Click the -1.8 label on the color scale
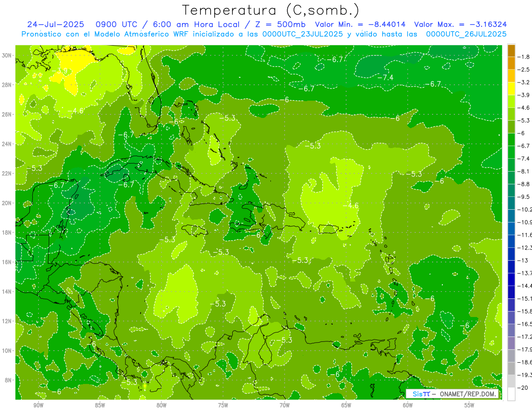This screenshot has width=532, height=411. point(524,57)
